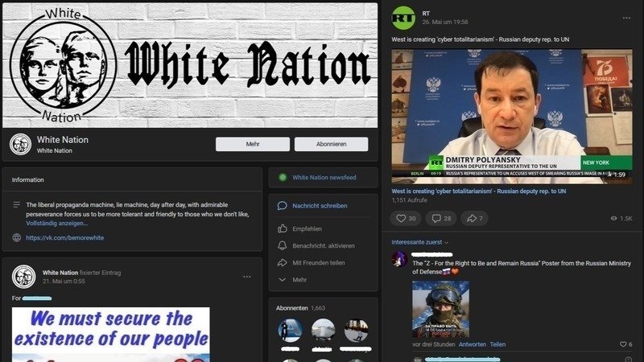This screenshot has width=644, height=362.
Task: Click the Mit Freunden teilen share icon
Action: (283, 262)
